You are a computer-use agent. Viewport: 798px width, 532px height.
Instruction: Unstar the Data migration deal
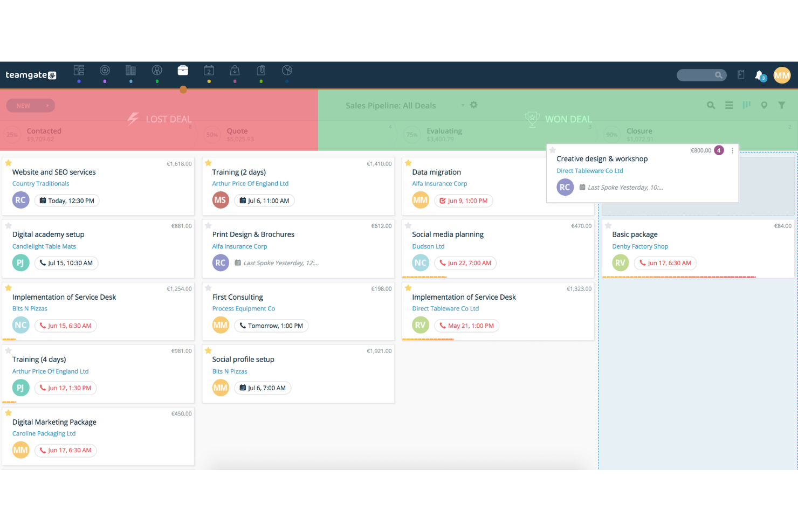pyautogui.click(x=408, y=163)
